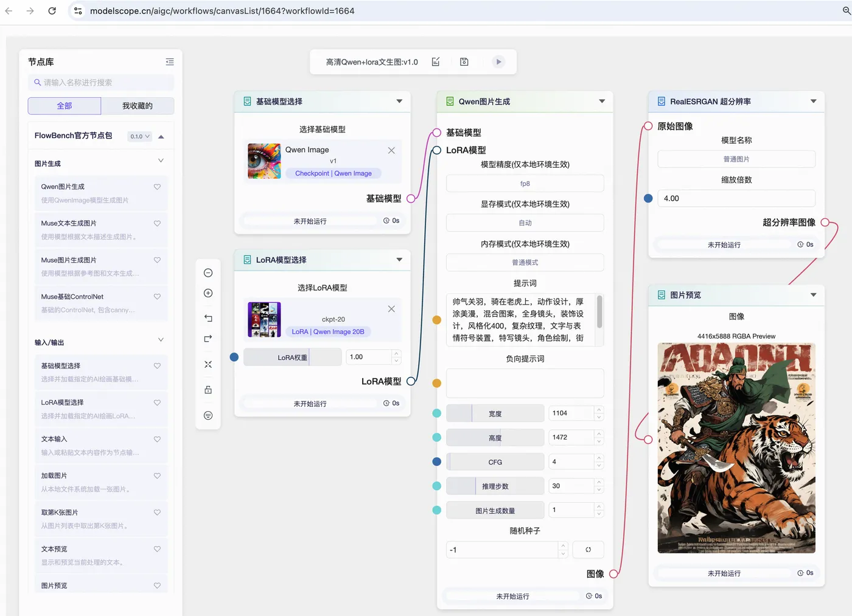Click the 图片生成数量 value field
Viewport: 852px width, 616px height.
coord(571,510)
